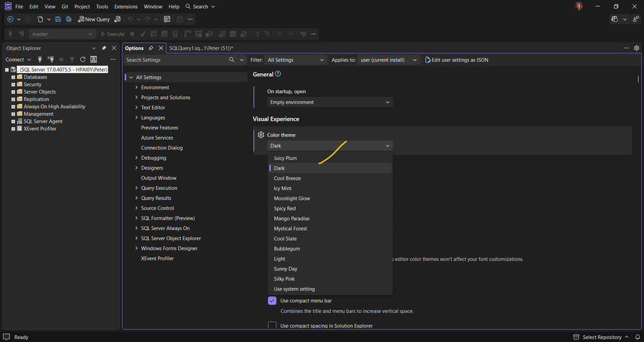Click the user profile avatar

tap(579, 6)
